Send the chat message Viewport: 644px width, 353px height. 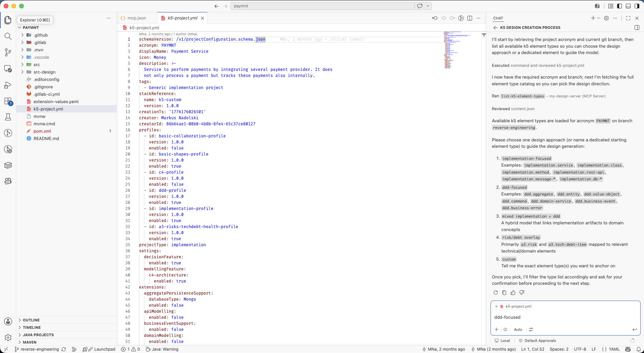[634, 329]
